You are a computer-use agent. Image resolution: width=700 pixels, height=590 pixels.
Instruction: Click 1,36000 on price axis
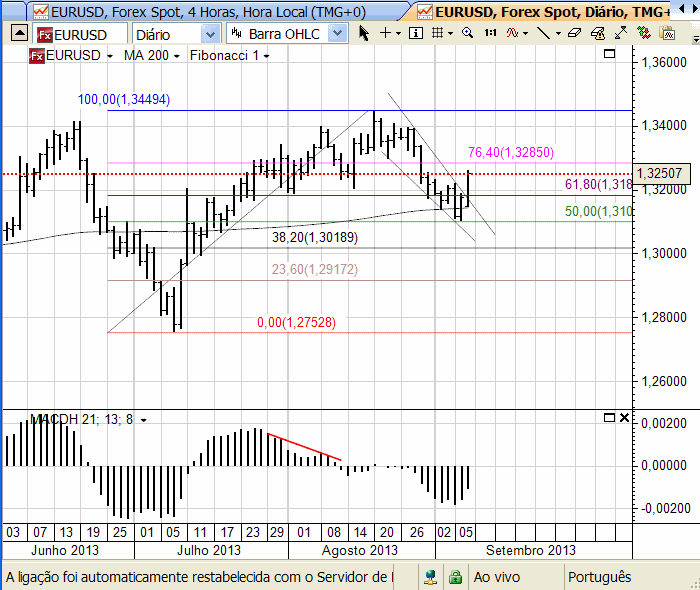(664, 62)
